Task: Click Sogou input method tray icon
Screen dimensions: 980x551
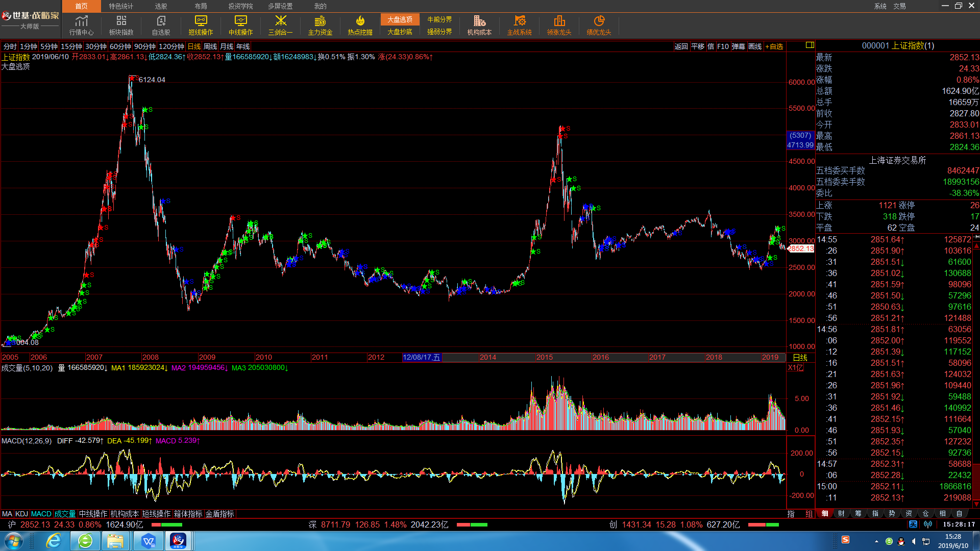Action: [846, 540]
